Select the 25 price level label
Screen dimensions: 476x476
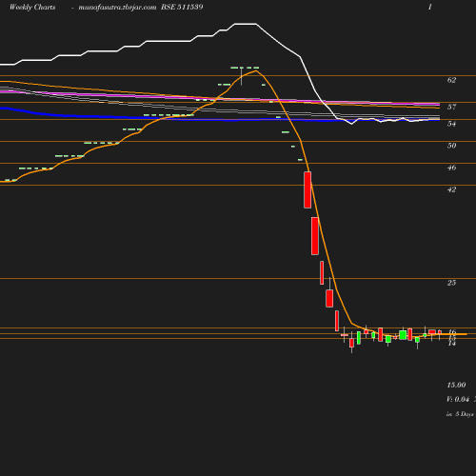[x=451, y=283]
